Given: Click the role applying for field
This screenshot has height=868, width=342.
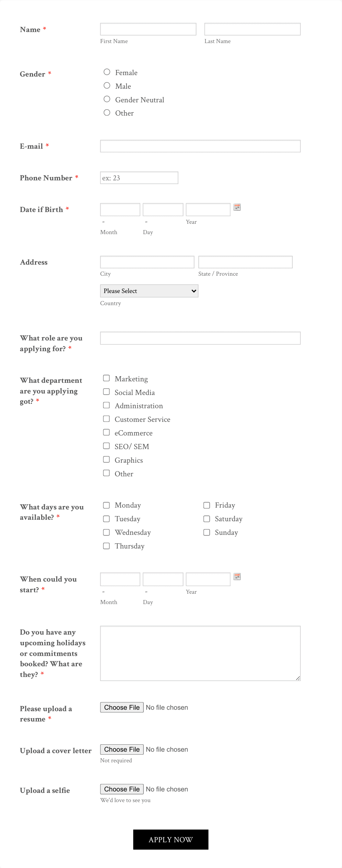Looking at the screenshot, I should tap(200, 338).
